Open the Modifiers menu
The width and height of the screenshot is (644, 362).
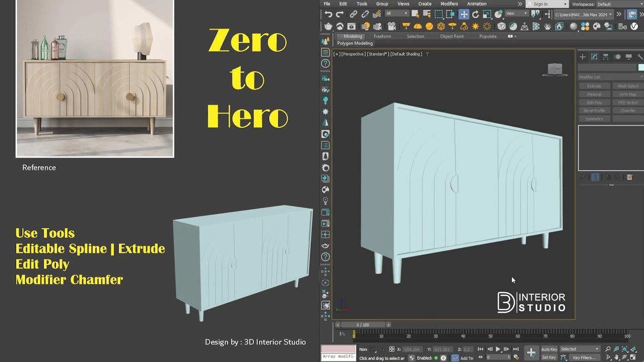point(449,4)
